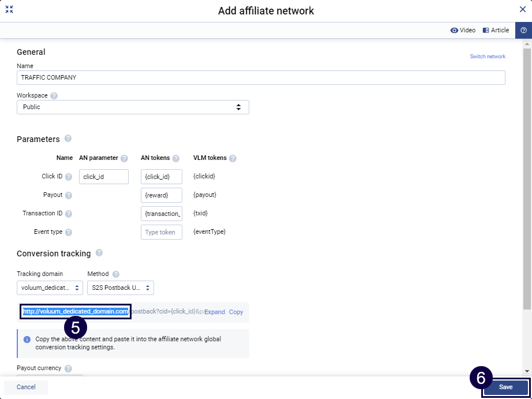
Task: Open the Workspace dropdown showing Public
Action: [133, 107]
